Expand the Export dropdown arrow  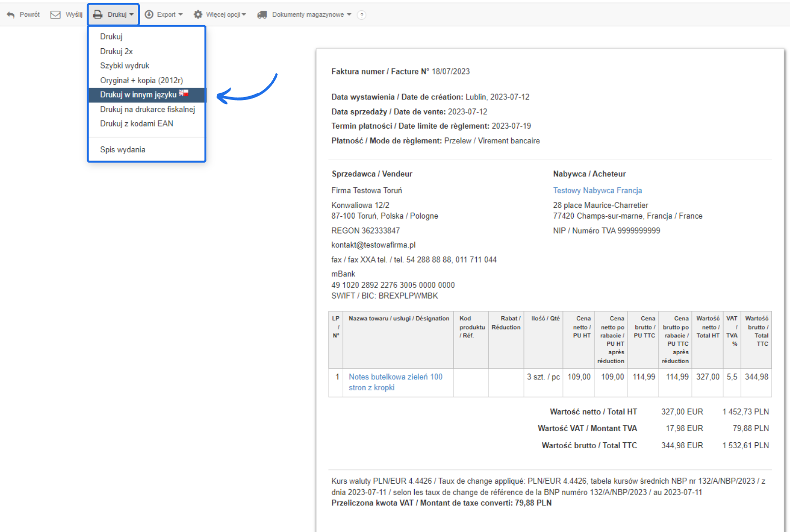coord(181,15)
